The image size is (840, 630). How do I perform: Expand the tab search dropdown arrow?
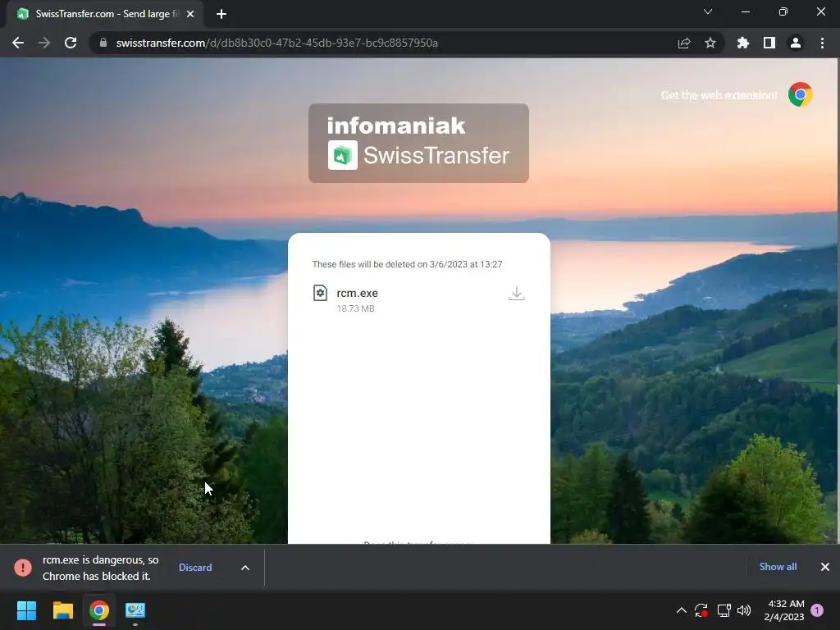coord(708,11)
